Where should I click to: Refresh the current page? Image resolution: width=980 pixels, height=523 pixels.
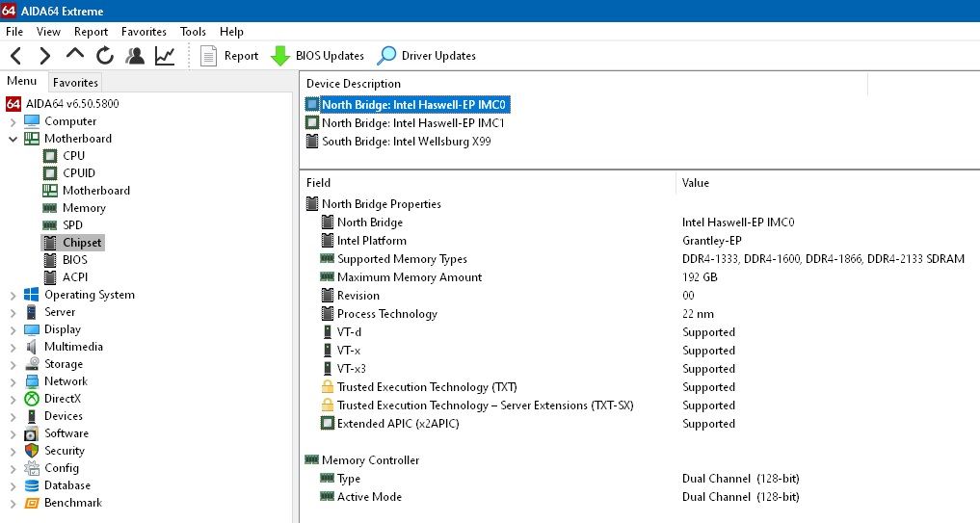[x=104, y=56]
